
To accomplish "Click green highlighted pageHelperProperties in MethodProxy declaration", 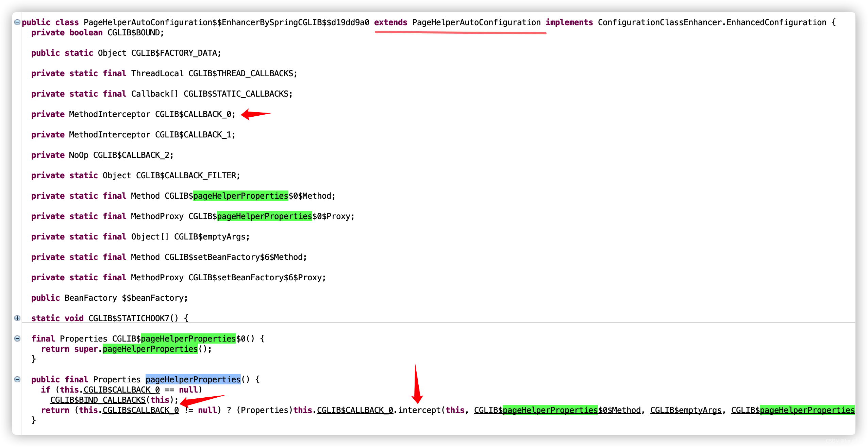I will click(x=265, y=216).
